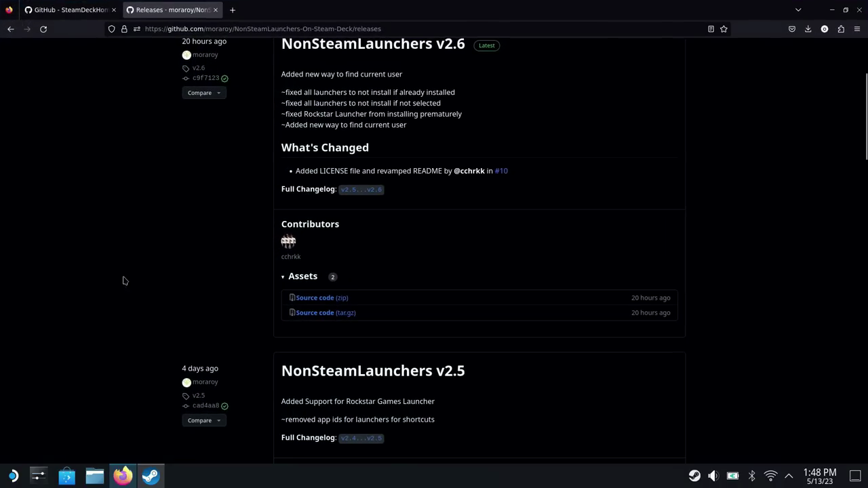Open System Settings from the taskbar
Image resolution: width=868 pixels, height=488 pixels.
(39, 476)
